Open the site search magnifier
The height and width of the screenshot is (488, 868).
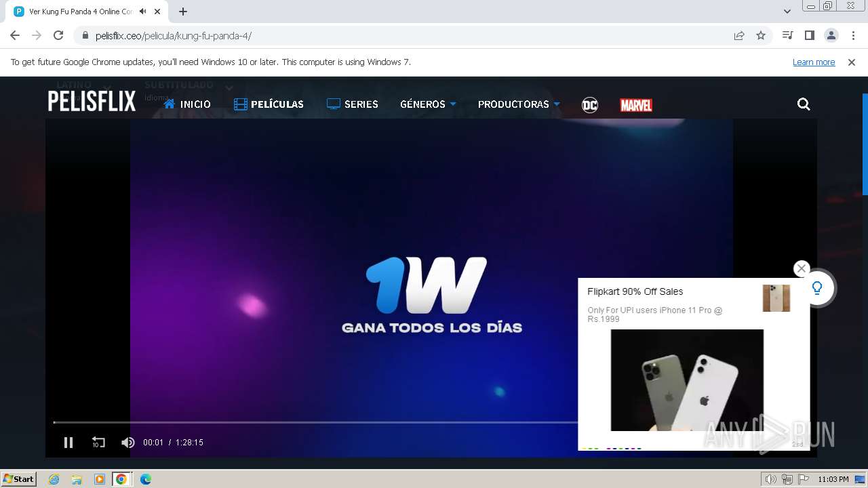point(804,104)
